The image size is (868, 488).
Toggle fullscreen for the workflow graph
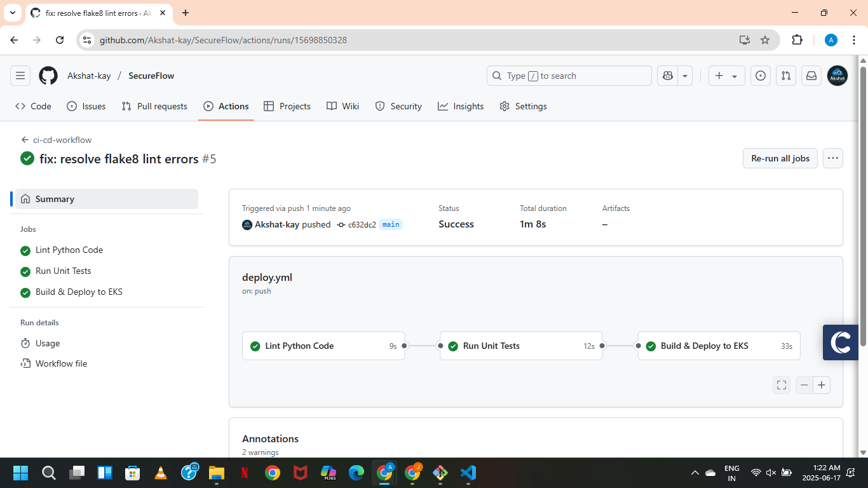click(x=782, y=385)
